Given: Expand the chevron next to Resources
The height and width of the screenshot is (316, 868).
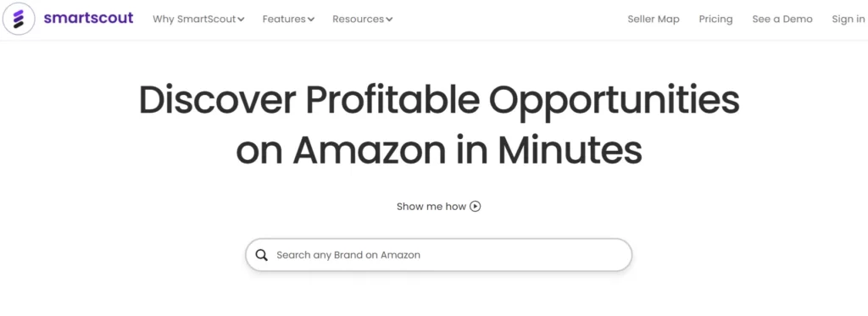Looking at the screenshot, I should (x=389, y=19).
